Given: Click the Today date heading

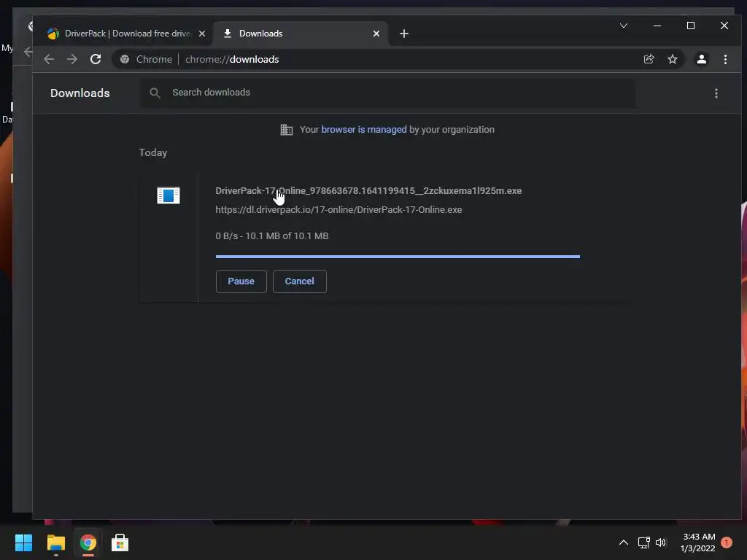Looking at the screenshot, I should point(153,153).
